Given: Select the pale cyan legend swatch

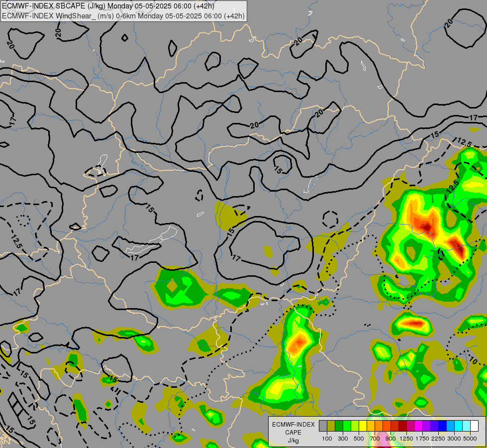Looking at the screenshot, I should (x=467, y=426).
